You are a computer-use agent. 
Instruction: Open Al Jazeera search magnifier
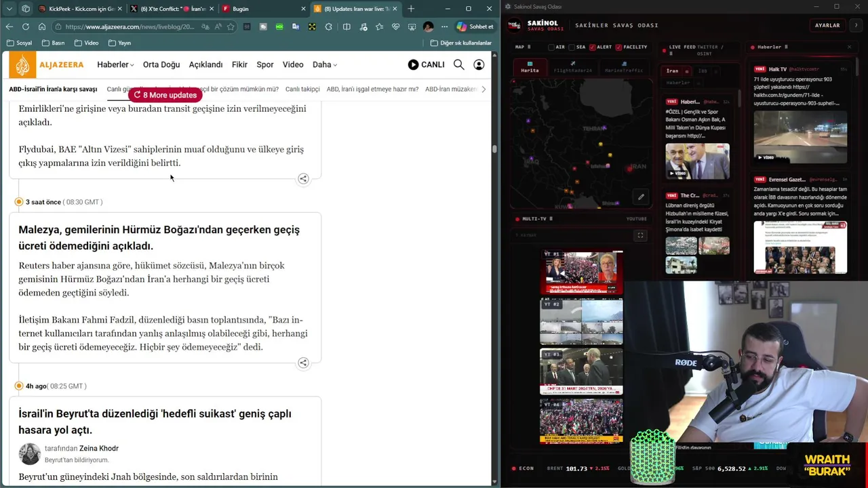tap(459, 64)
